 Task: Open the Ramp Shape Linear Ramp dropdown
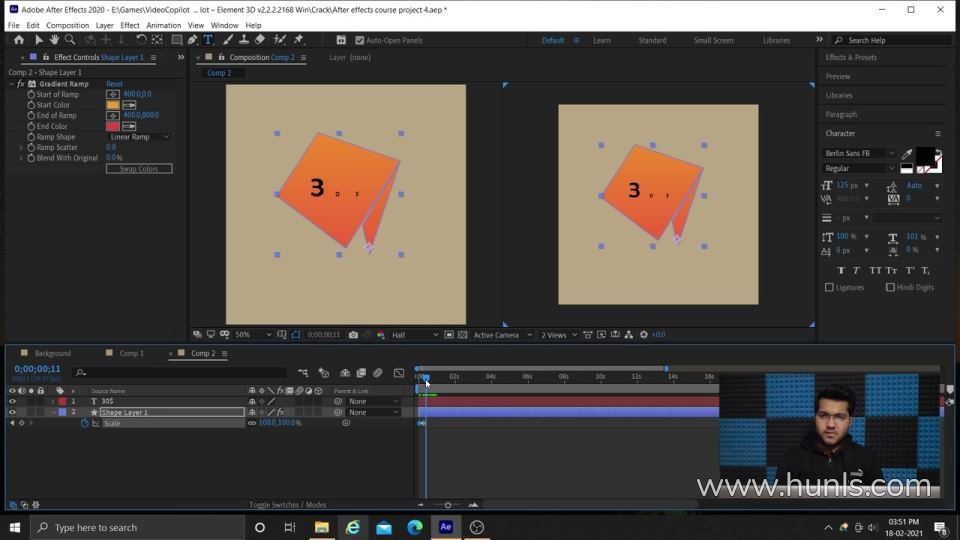(x=139, y=137)
